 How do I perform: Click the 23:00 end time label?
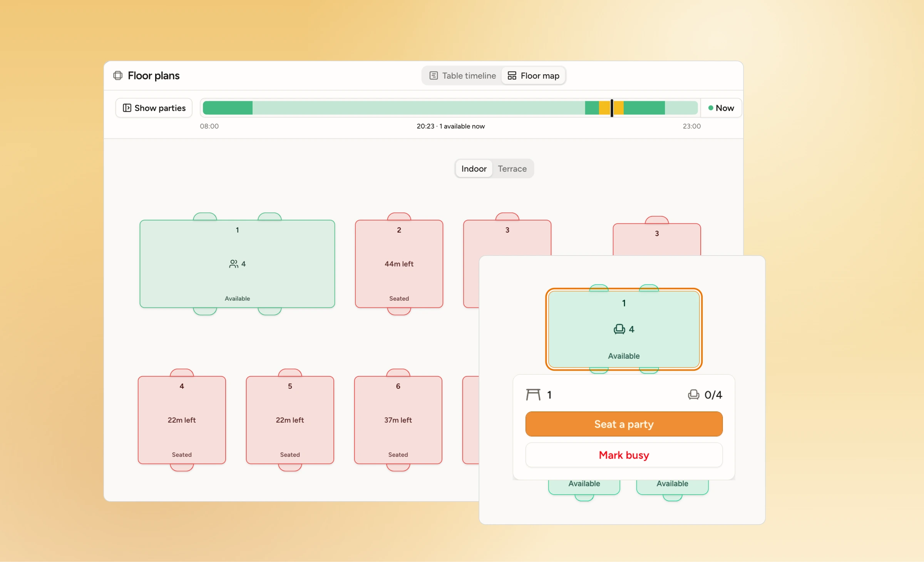tap(691, 126)
